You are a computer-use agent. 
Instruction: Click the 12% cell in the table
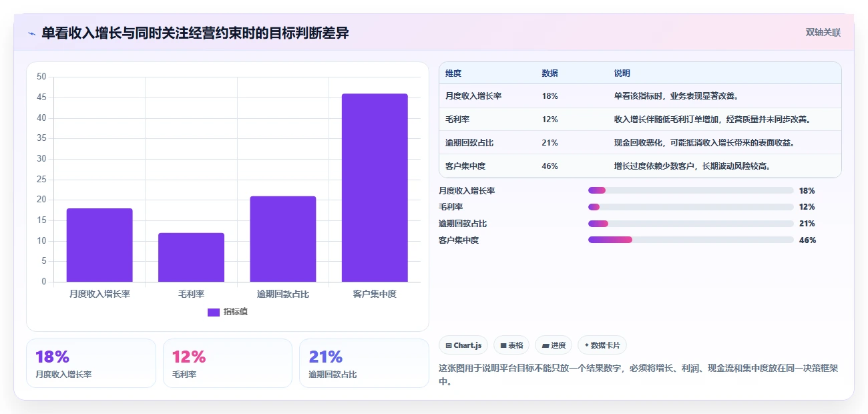click(x=550, y=120)
